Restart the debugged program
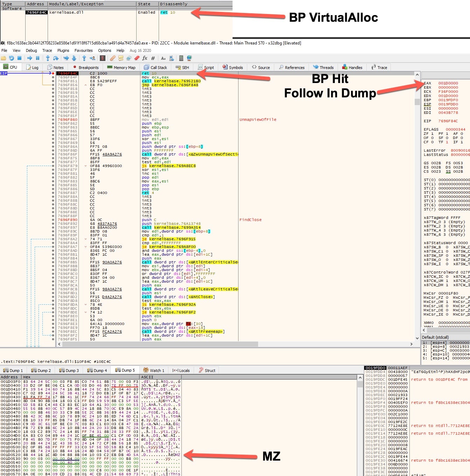Viewport: 470px width, 476px height. point(12,58)
